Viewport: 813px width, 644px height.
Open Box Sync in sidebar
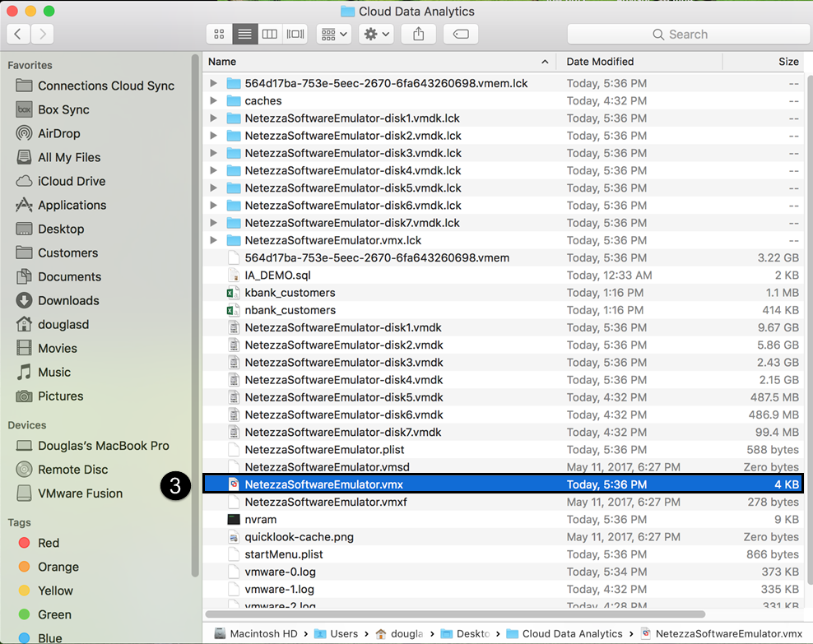click(x=53, y=109)
